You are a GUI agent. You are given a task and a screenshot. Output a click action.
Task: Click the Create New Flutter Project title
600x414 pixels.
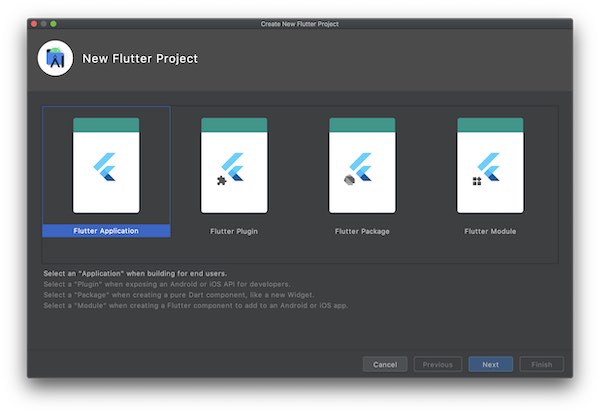tap(300, 24)
